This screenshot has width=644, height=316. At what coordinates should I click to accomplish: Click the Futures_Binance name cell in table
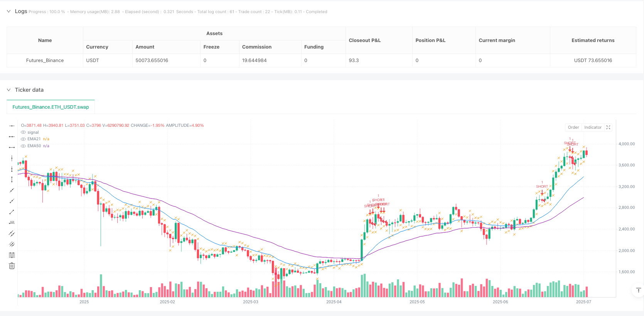(x=45, y=61)
